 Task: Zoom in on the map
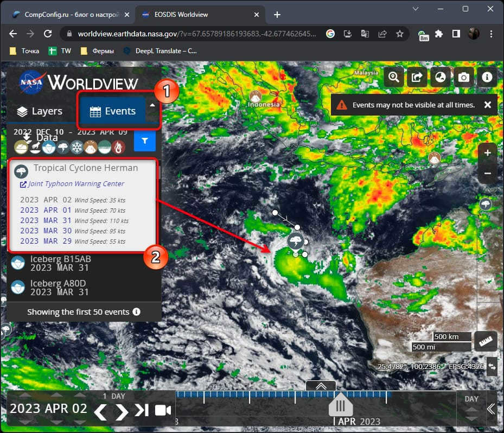pos(488,153)
